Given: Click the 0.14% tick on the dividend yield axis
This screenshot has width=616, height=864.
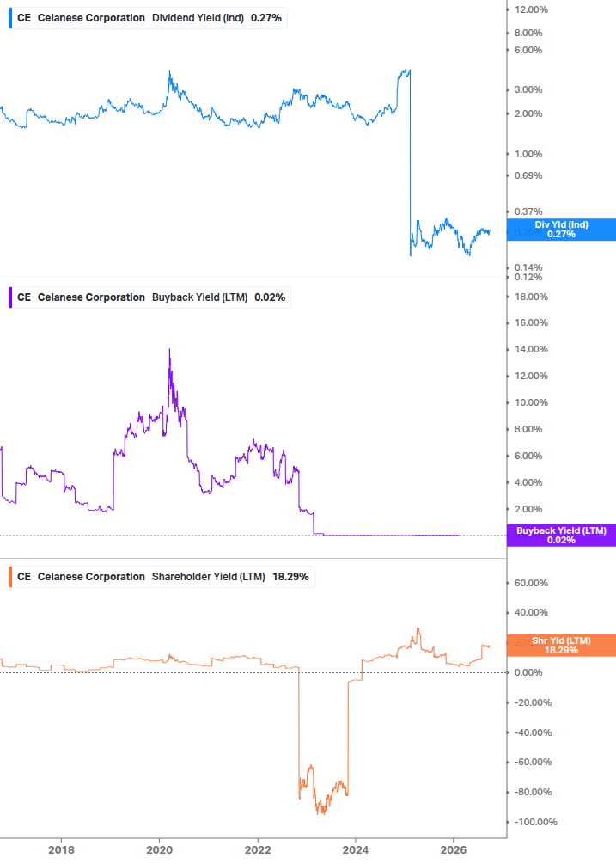Looking at the screenshot, I should point(528,267).
